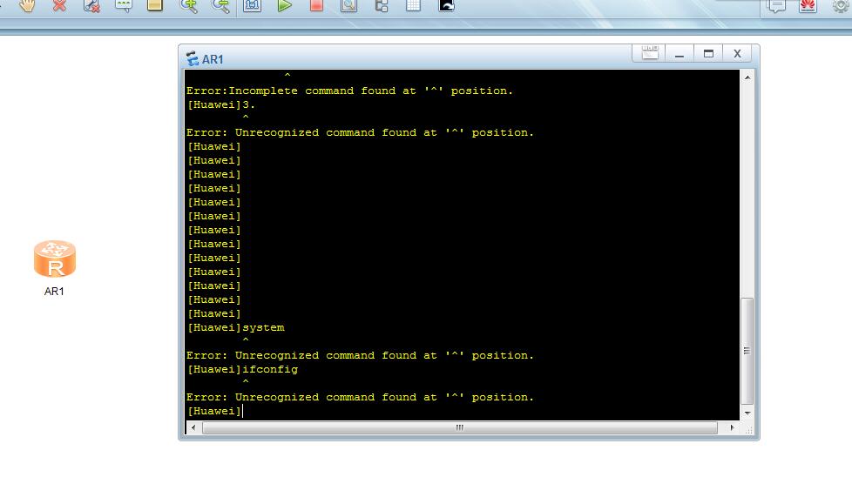
Task: Click the "[Huawei]ifconfig" terminal line
Action: click(x=242, y=369)
